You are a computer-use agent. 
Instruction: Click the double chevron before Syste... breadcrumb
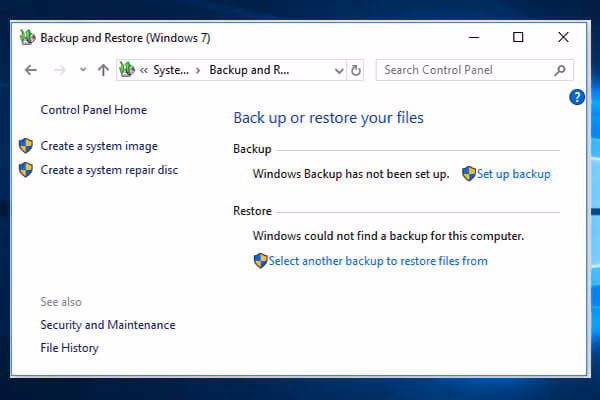[145, 70]
